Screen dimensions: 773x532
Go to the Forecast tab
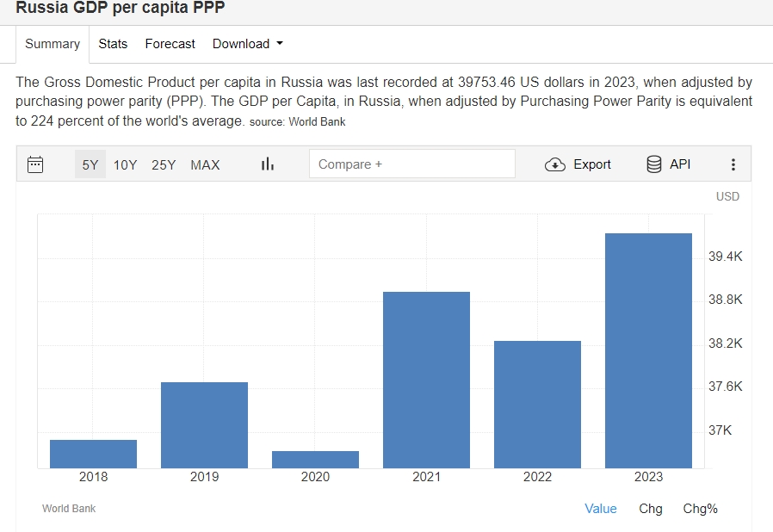click(x=170, y=44)
